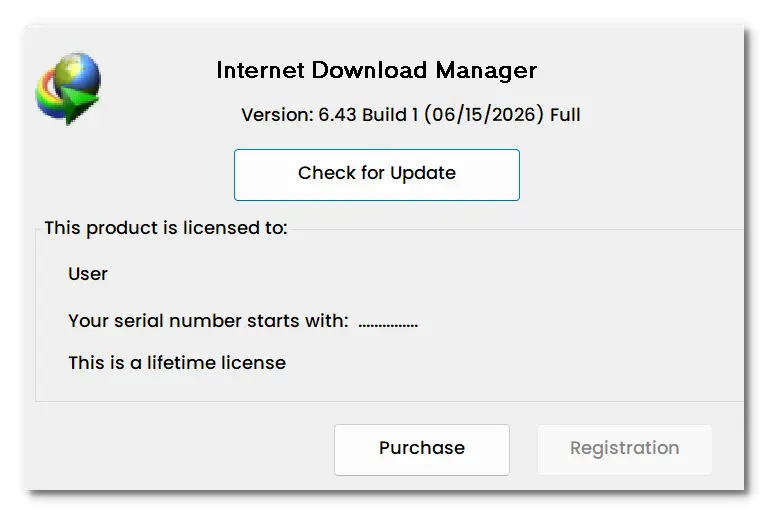The height and width of the screenshot is (515, 769).
Task: Click the Internet Download Manager logo icon
Action: click(68, 88)
